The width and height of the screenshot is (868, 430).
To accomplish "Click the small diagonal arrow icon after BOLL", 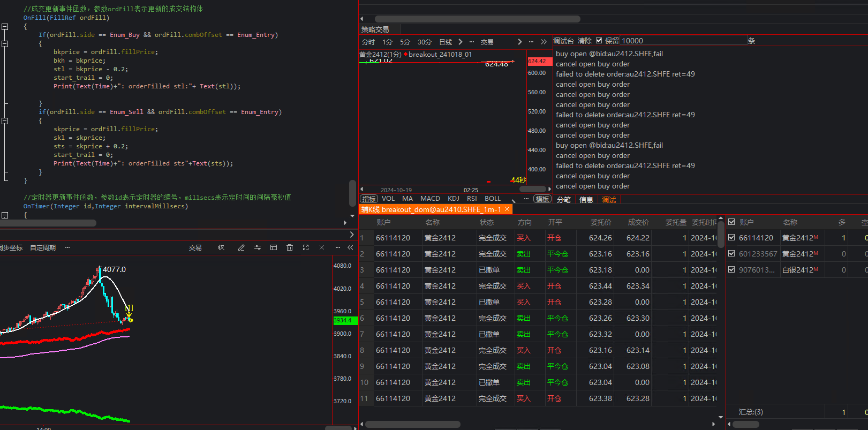I will pyautogui.click(x=513, y=200).
